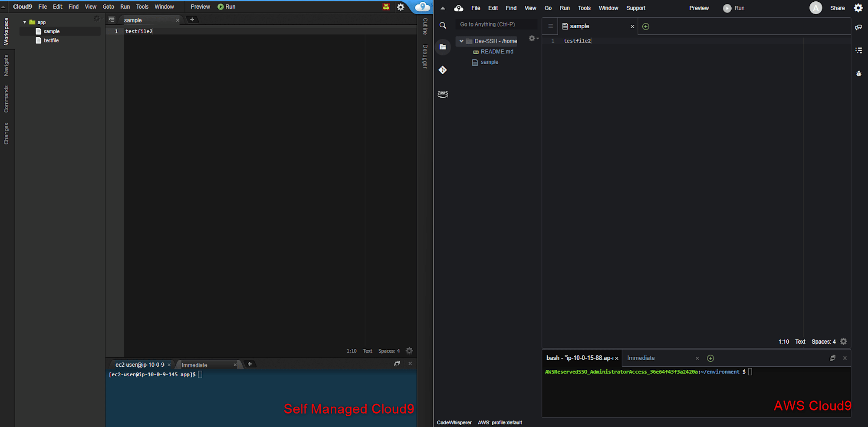Click the Cloud9 cloud logo in left window

(422, 7)
